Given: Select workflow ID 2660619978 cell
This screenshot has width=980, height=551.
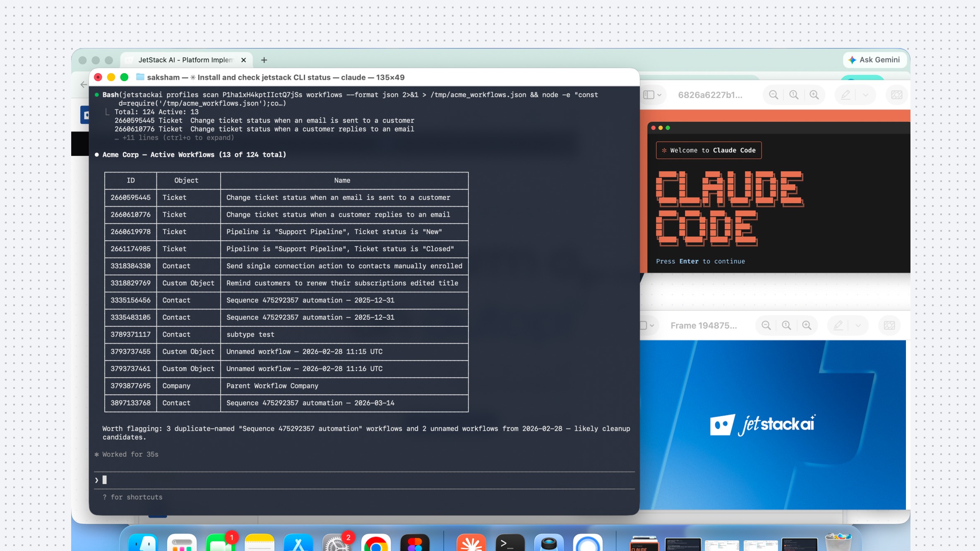Looking at the screenshot, I should (x=130, y=232).
